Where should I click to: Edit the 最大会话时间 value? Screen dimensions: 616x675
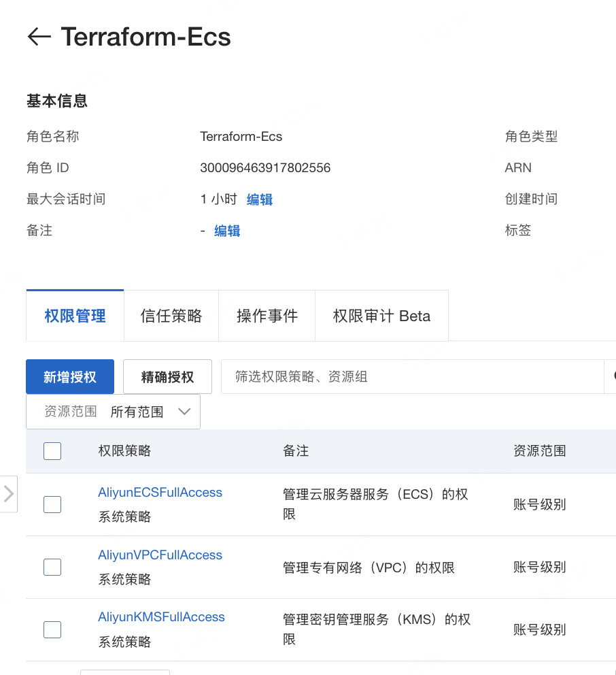pyautogui.click(x=259, y=199)
